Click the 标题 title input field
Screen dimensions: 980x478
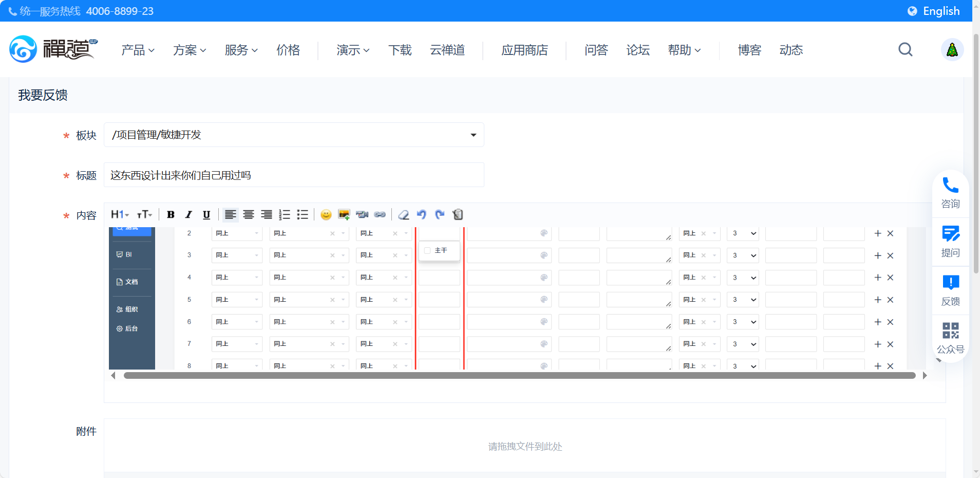[294, 175]
